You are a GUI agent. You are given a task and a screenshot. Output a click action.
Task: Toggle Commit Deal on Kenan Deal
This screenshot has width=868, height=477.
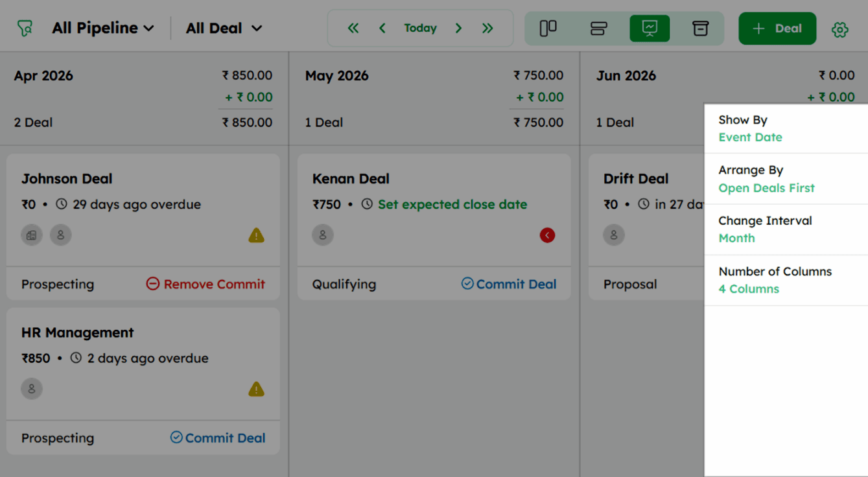(x=509, y=284)
